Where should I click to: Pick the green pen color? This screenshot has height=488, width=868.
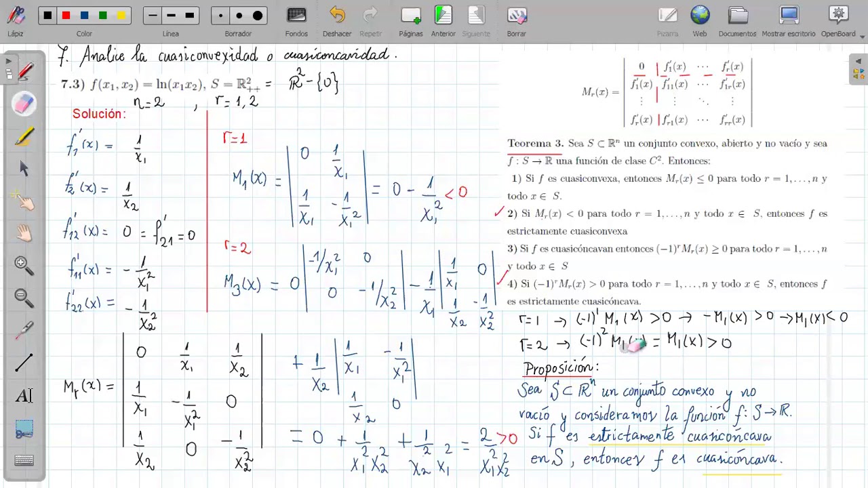pos(102,16)
